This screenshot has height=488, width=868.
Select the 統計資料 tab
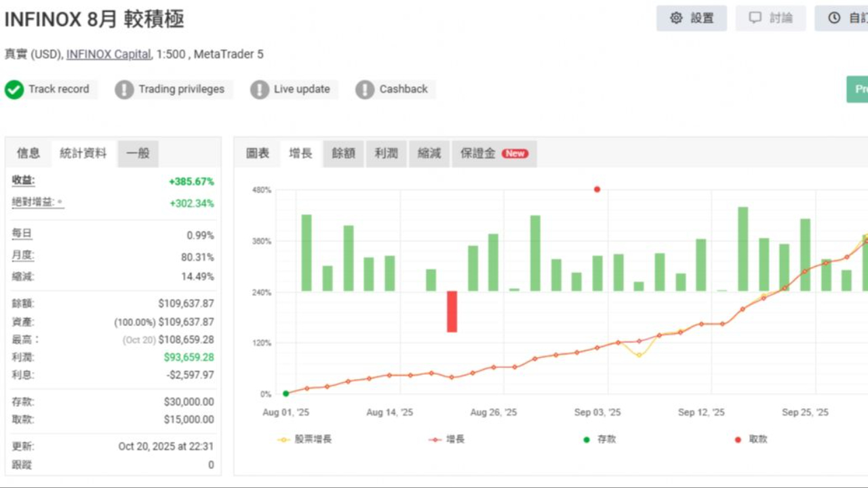pyautogui.click(x=83, y=153)
